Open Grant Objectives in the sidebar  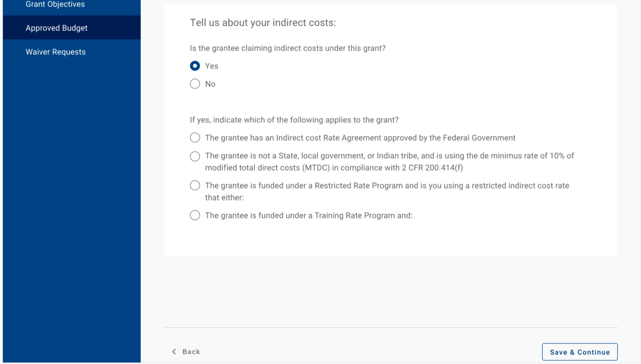click(x=55, y=4)
